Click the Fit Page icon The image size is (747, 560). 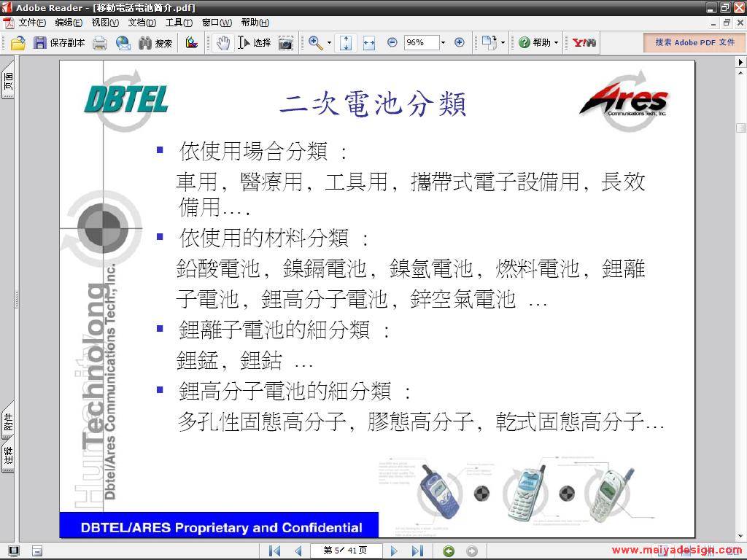(346, 43)
